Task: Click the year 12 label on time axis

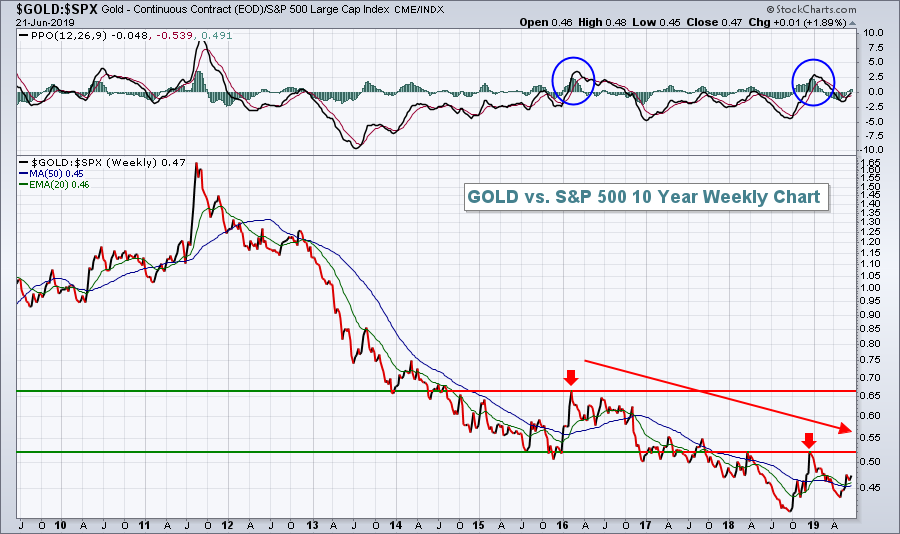Action: 227,525
